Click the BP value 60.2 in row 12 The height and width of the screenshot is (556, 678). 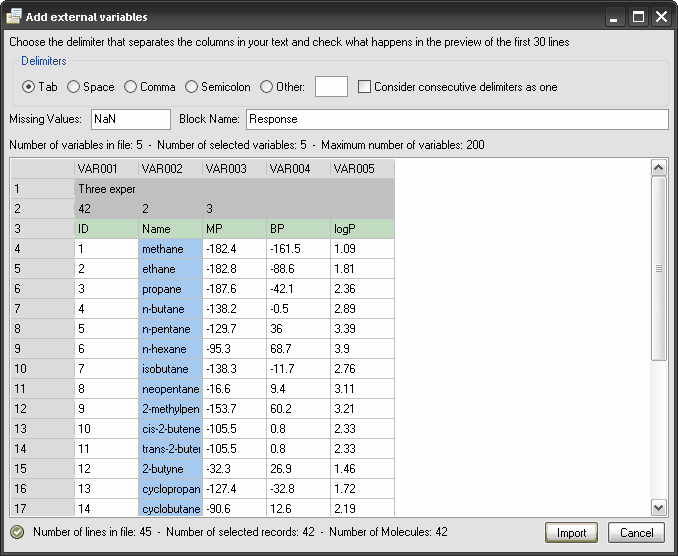point(298,409)
